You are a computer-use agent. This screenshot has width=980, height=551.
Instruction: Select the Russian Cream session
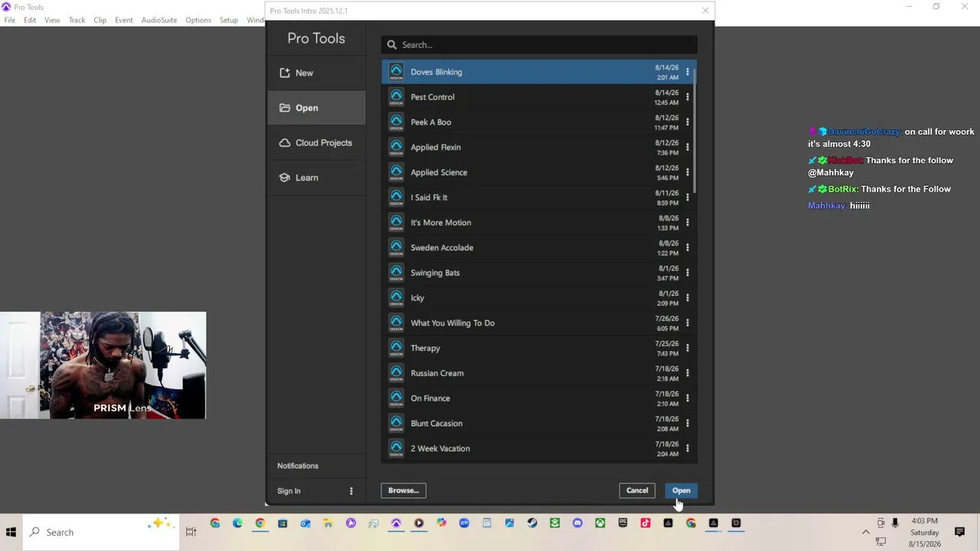539,373
